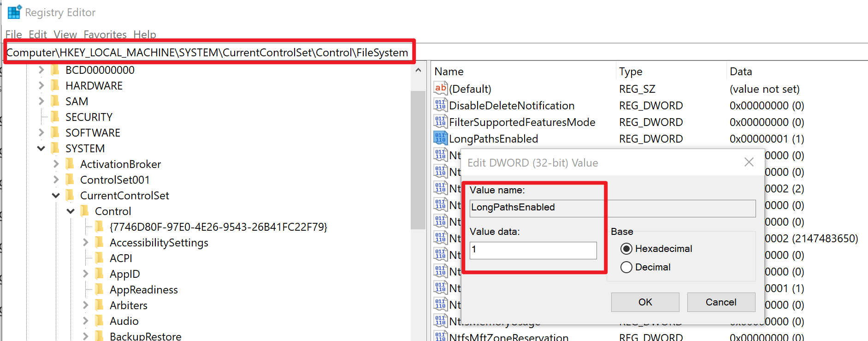Click the Registry Editor app icon
This screenshot has height=341, width=868.
[14, 12]
